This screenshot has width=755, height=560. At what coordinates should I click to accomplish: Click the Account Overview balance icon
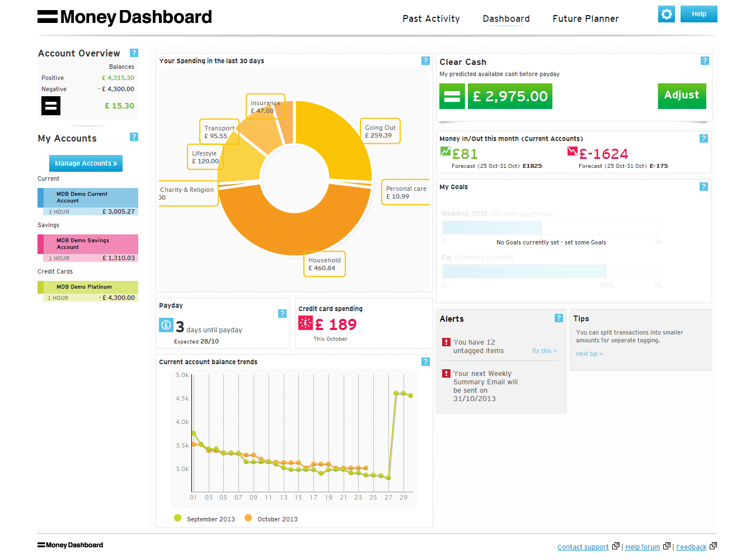[50, 105]
